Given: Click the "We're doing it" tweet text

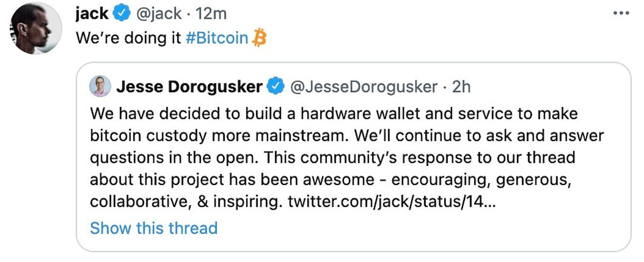Looking at the screenshot, I should coord(129,38).
